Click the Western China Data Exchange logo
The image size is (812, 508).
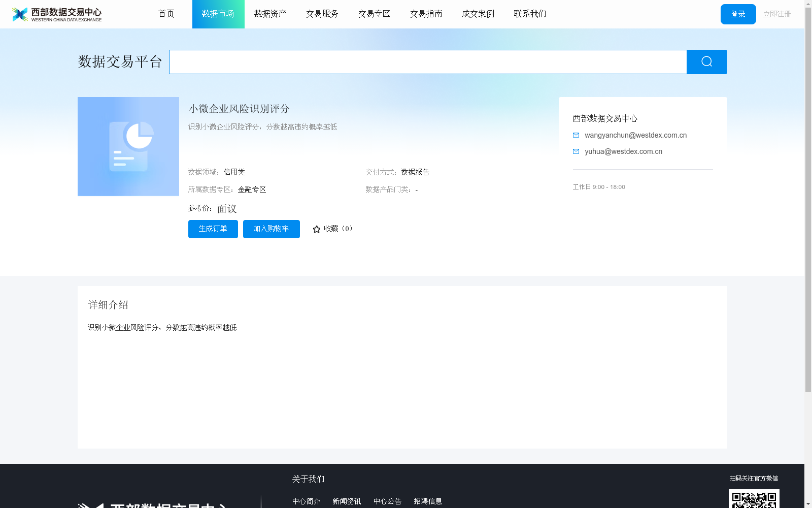[x=57, y=14]
